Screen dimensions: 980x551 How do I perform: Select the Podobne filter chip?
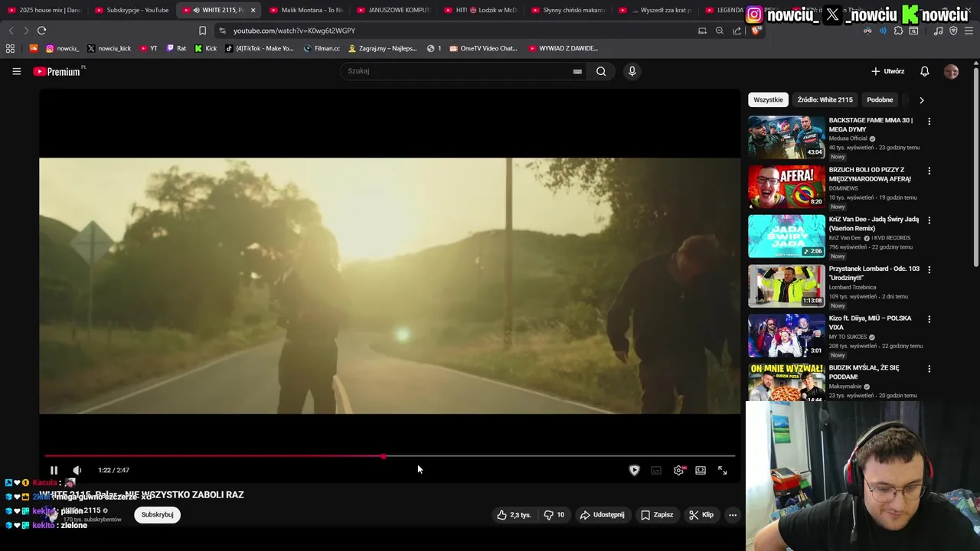pyautogui.click(x=880, y=99)
